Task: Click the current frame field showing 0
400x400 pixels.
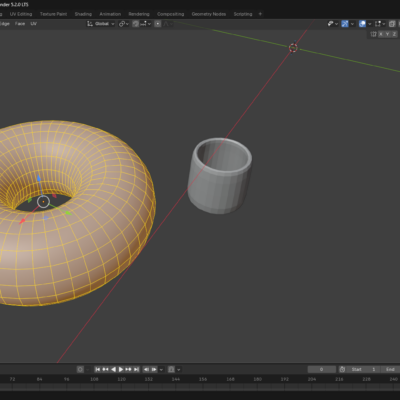Action: pyautogui.click(x=322, y=369)
